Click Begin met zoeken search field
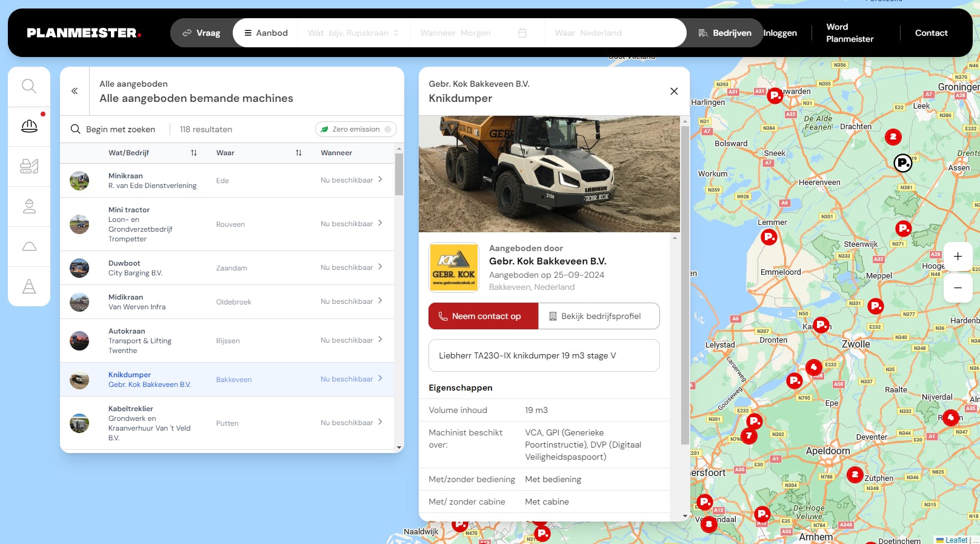The height and width of the screenshot is (544, 980). (x=121, y=129)
